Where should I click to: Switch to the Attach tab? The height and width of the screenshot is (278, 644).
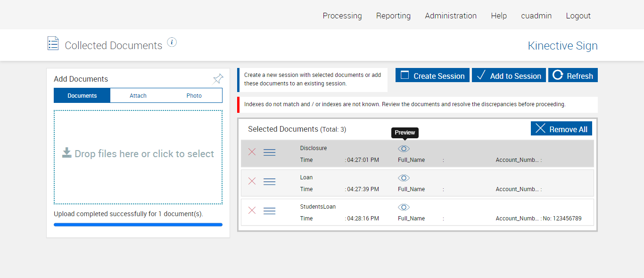[138, 95]
